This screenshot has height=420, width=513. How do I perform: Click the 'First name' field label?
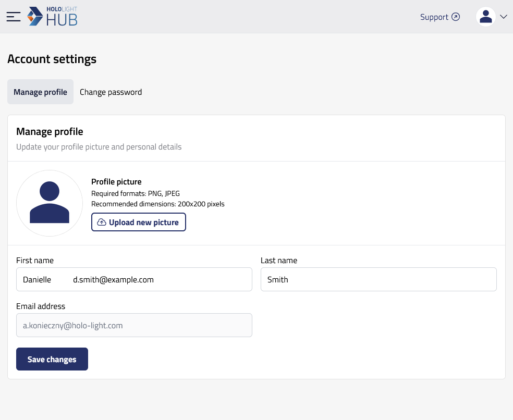[35, 261]
